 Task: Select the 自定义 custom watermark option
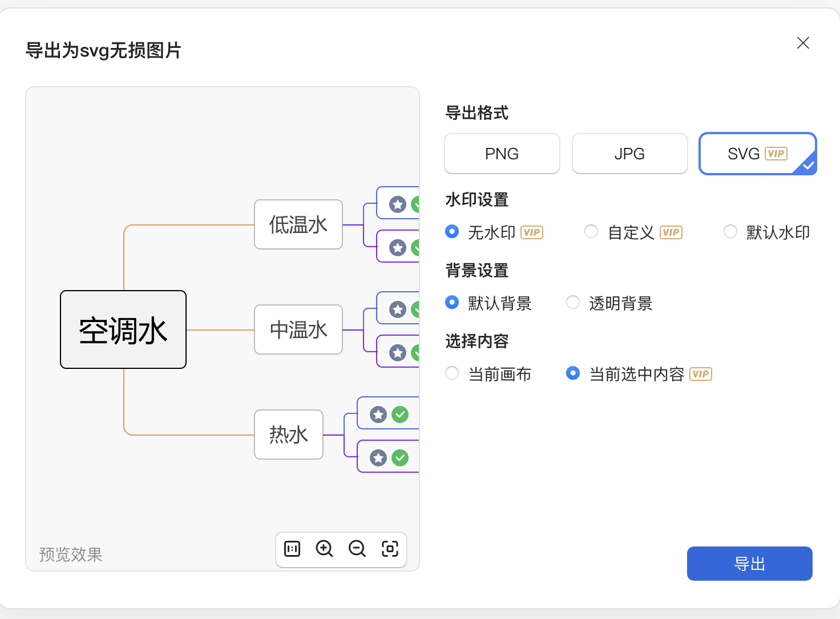click(x=591, y=232)
